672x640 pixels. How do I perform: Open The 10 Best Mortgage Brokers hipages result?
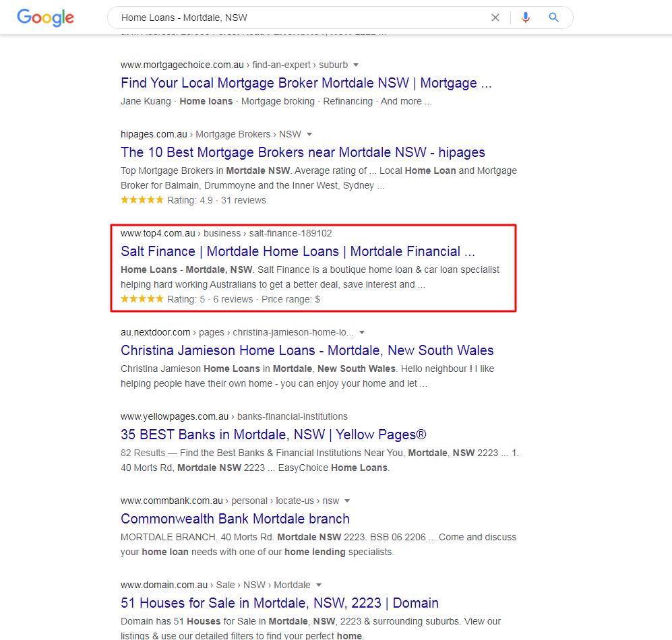click(303, 152)
